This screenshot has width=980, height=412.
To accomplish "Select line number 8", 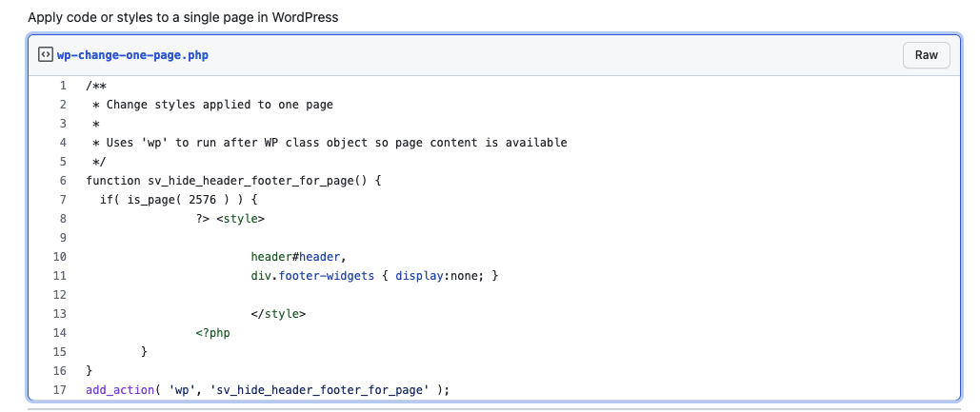I will coord(63,219).
